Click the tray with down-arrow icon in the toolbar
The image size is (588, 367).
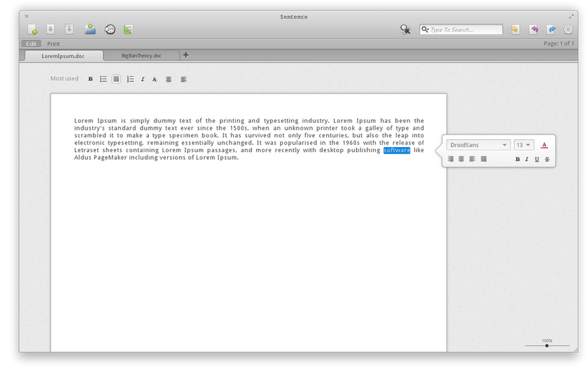coord(69,29)
